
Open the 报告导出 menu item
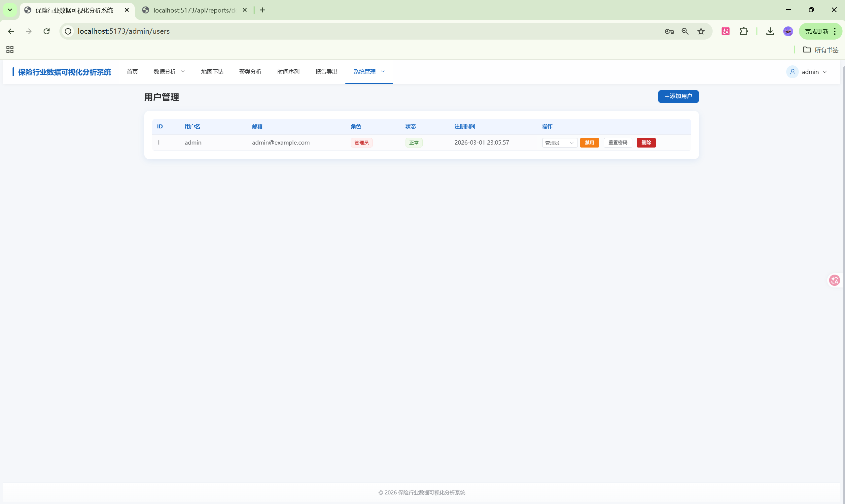click(x=326, y=72)
